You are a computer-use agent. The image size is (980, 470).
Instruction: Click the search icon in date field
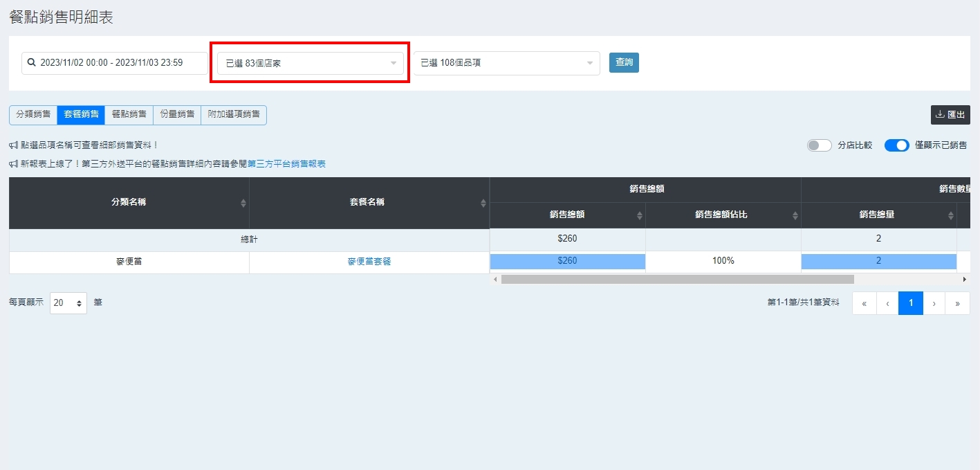31,63
